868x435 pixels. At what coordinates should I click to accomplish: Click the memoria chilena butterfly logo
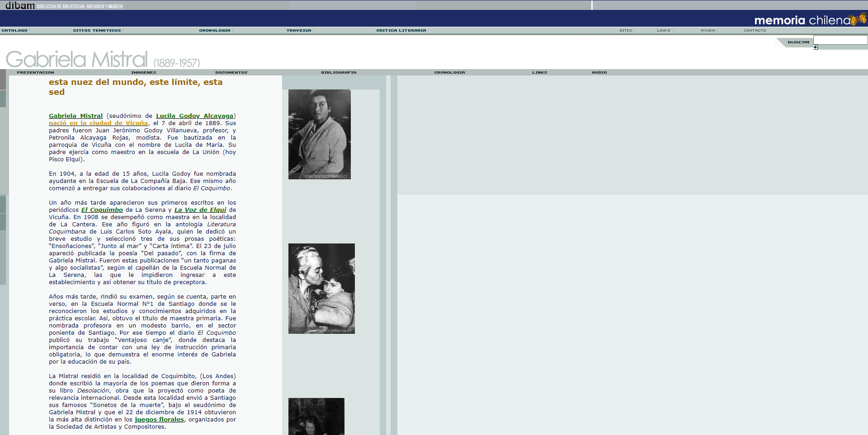[x=809, y=20]
